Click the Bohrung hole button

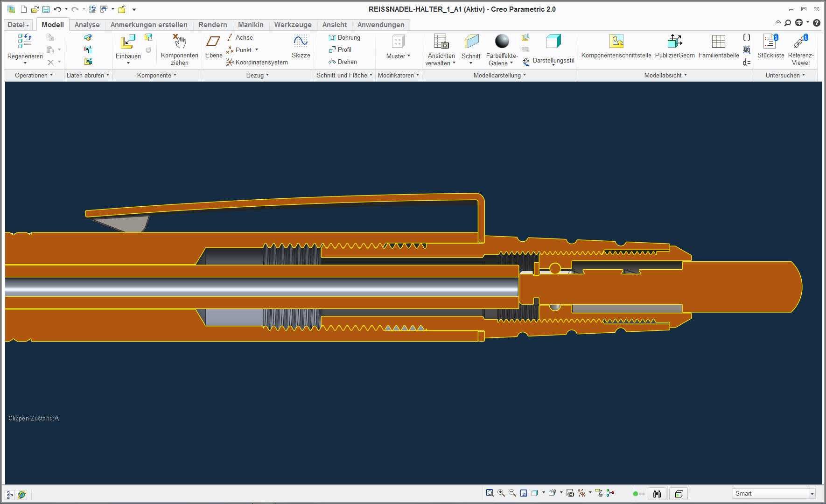(344, 37)
